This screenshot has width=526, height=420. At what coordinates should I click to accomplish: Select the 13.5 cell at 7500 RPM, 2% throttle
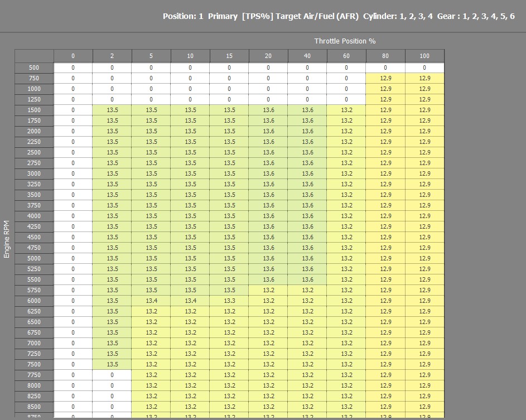[x=112, y=364]
